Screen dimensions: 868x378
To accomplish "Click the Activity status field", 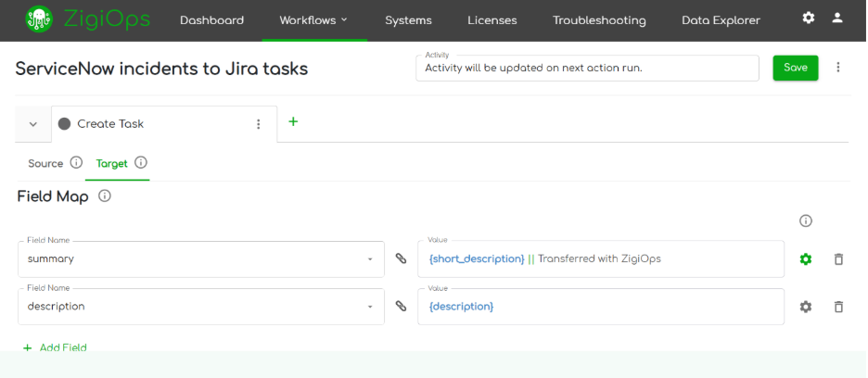I will pyautogui.click(x=587, y=68).
